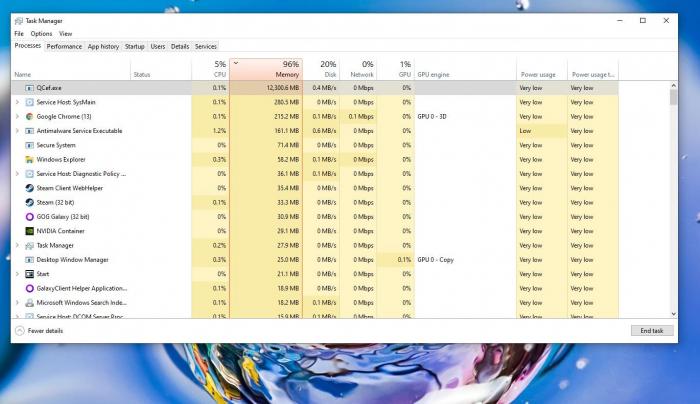700x404 pixels.
Task: Expand the Service Host: SysMain group
Action: [17, 102]
